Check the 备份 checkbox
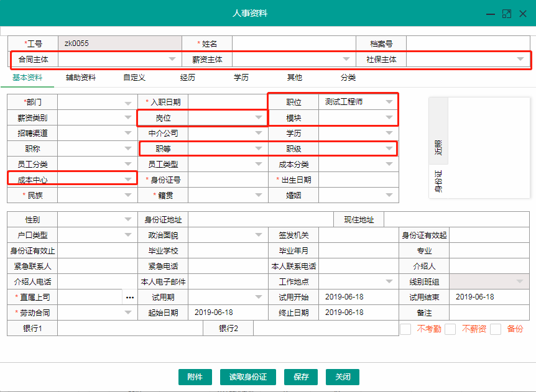 (x=496, y=329)
